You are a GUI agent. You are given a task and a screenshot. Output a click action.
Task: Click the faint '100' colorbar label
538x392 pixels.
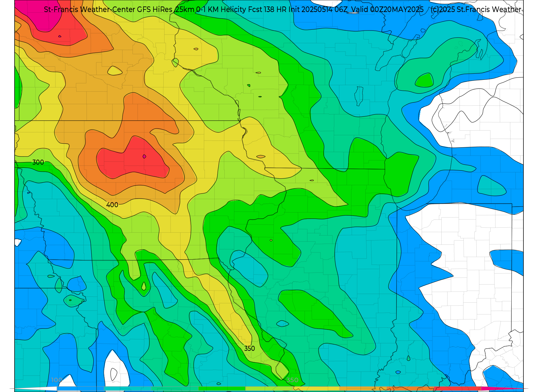click(57, 380)
